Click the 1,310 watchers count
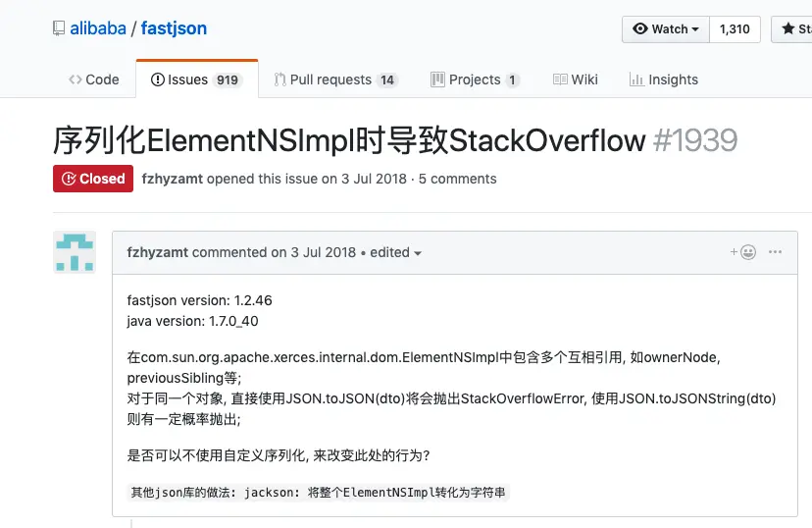 pyautogui.click(x=735, y=29)
